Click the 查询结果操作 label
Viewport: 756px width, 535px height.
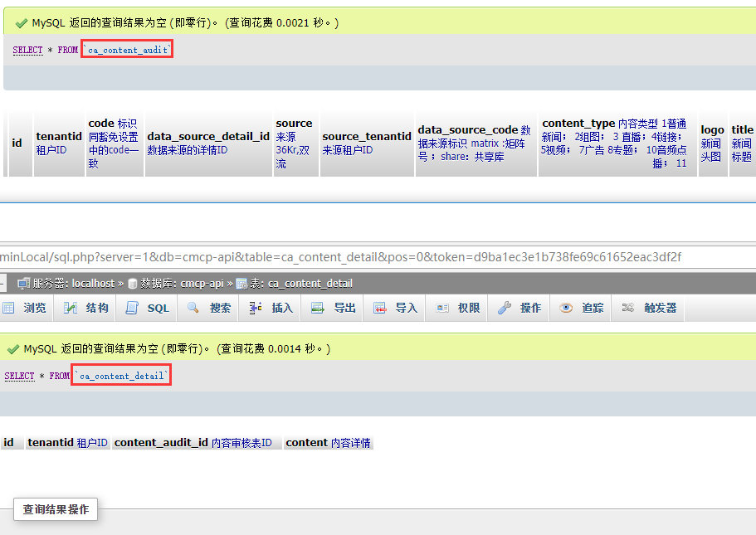(x=56, y=509)
